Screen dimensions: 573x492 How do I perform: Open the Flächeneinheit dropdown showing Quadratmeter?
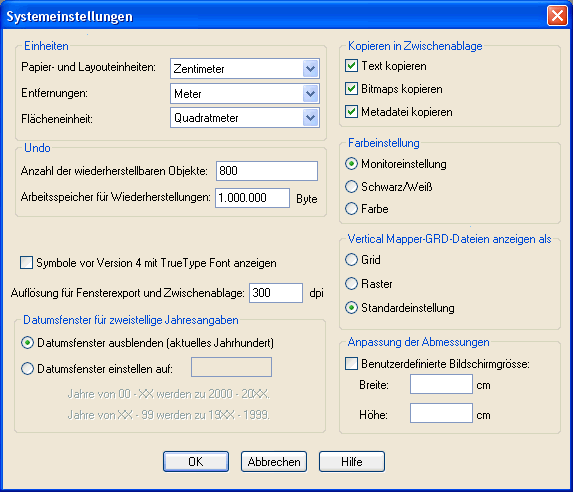click(x=244, y=118)
